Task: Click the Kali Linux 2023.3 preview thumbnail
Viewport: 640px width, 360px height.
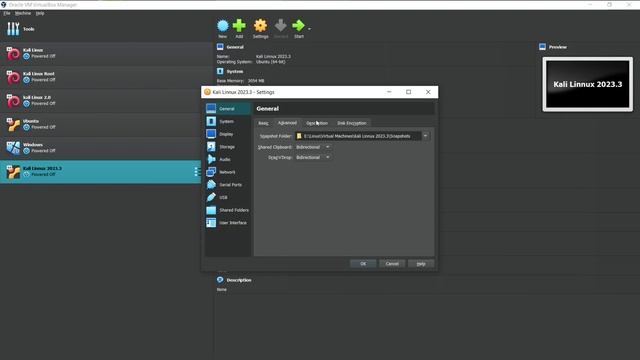Action: point(588,84)
